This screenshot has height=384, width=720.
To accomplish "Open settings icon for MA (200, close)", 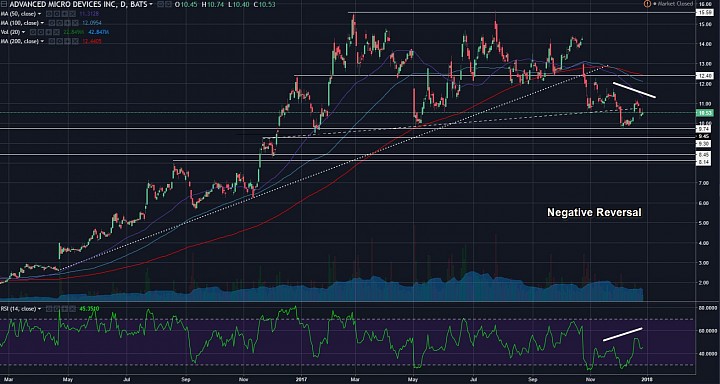I will pyautogui.click(x=60, y=41).
